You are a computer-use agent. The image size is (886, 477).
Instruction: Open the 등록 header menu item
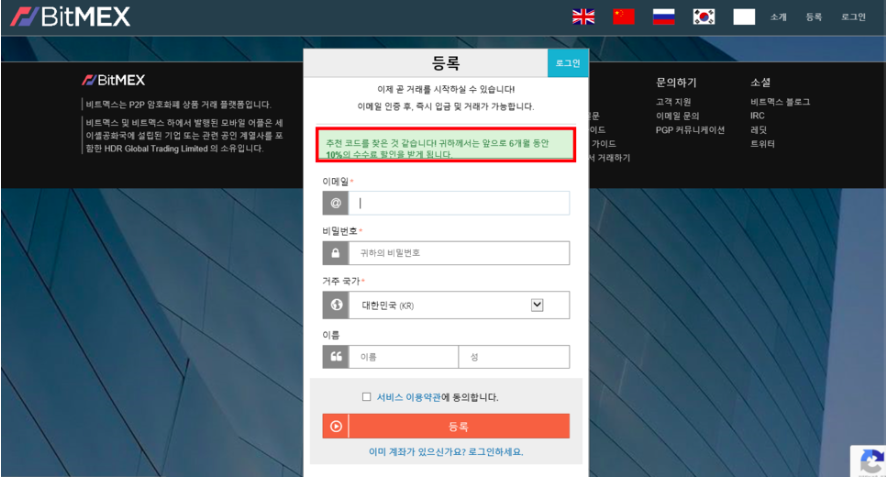pos(814,17)
